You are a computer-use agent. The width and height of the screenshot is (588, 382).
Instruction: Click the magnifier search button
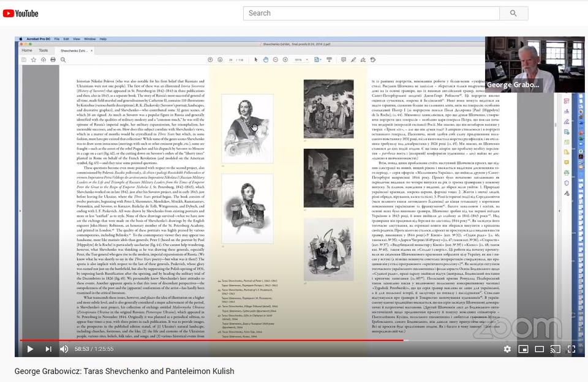tap(513, 13)
